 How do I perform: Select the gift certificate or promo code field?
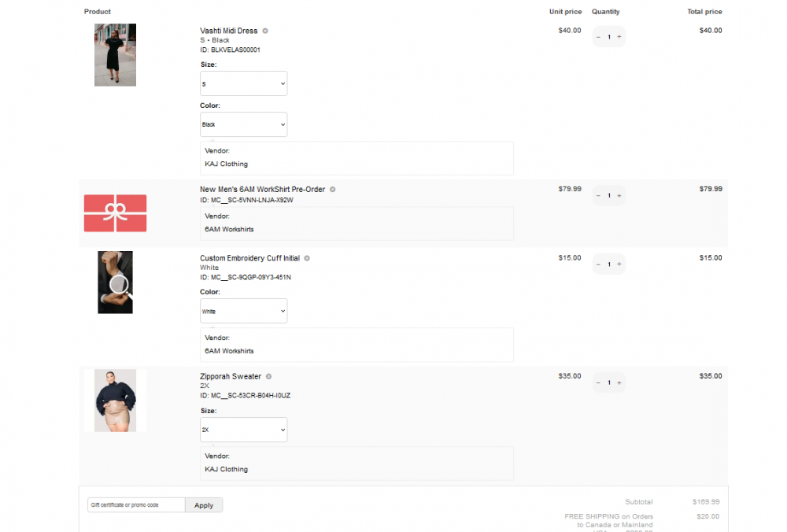point(135,504)
